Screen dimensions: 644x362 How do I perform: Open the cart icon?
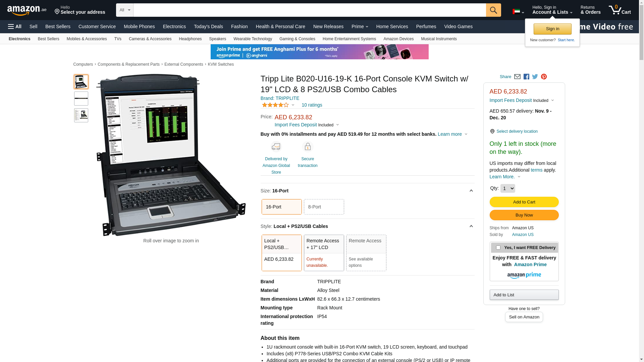coord(620,10)
